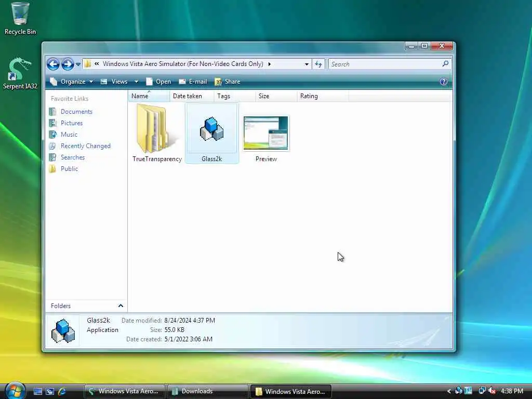532x399 pixels.
Task: Expand the Folders pane chevron
Action: tap(121, 305)
